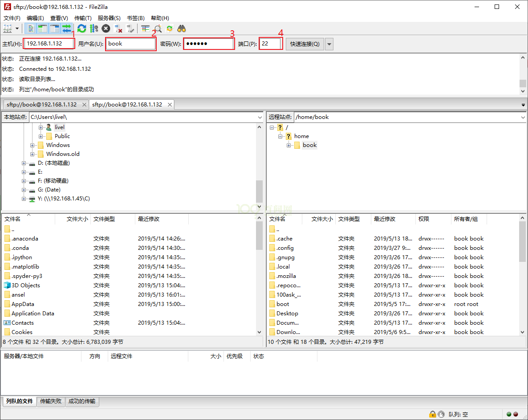Viewport: 528px width, 420px height.
Task: Toggle synchronized browsing
Action: pyautogui.click(x=169, y=29)
